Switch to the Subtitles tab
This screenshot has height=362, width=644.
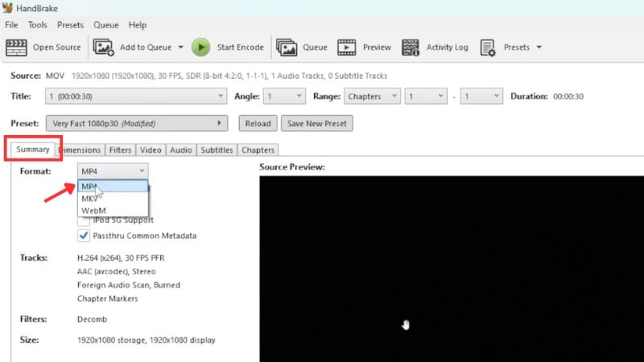(x=217, y=150)
